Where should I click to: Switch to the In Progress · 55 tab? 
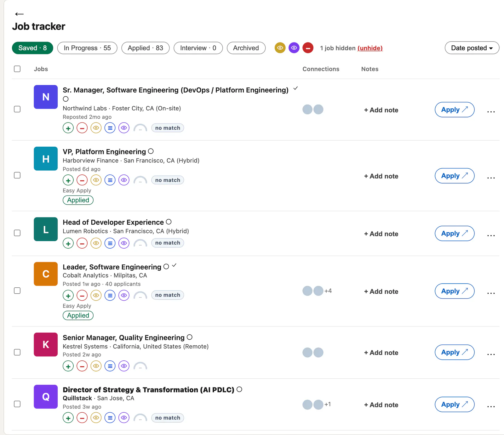[x=87, y=48]
